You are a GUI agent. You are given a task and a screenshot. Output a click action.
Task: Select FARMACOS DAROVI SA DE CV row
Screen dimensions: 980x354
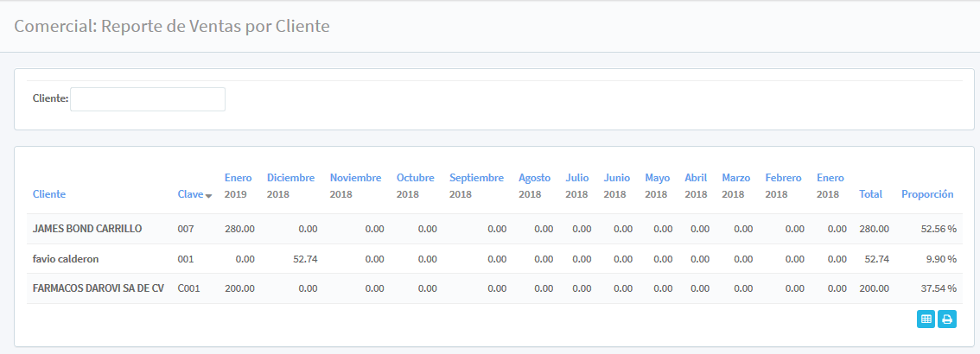click(x=99, y=288)
